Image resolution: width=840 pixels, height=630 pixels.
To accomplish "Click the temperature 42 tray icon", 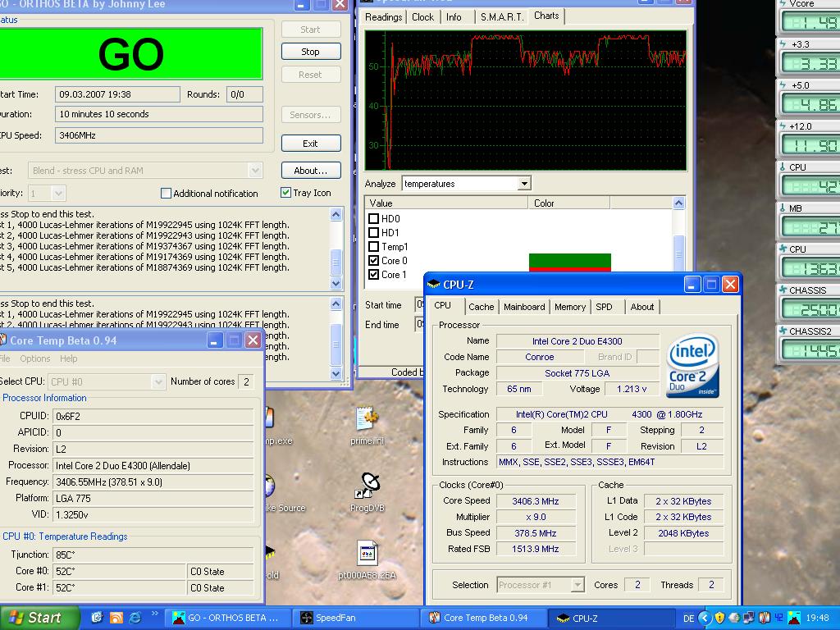I will pyautogui.click(x=778, y=618).
